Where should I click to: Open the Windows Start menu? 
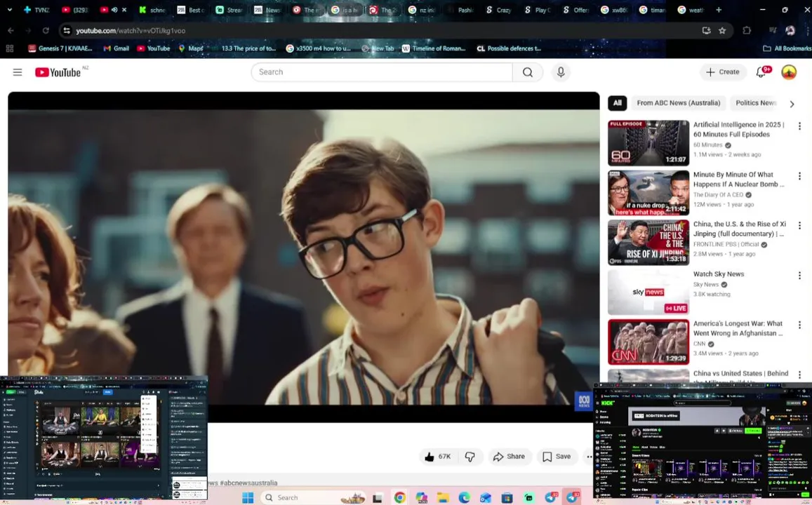248,497
